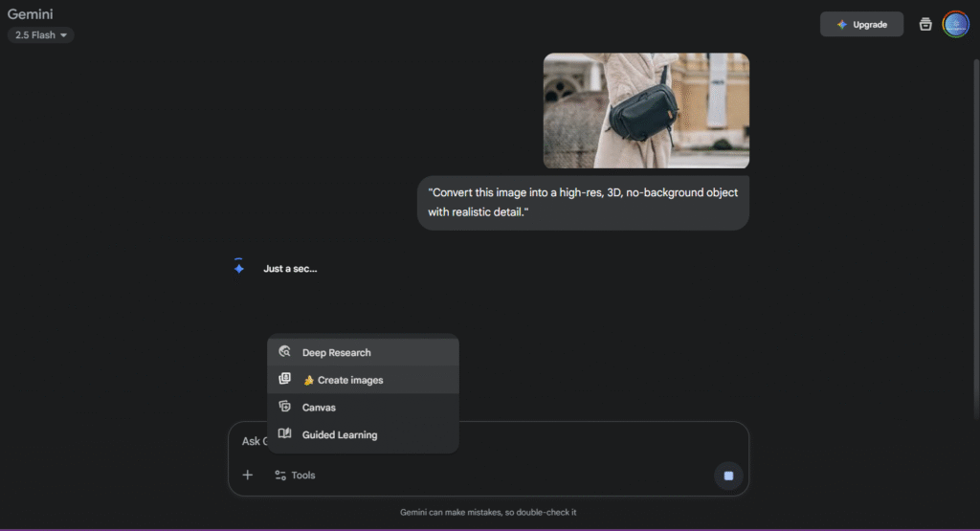Stop the response with the square button
The image size is (980, 531).
point(728,476)
